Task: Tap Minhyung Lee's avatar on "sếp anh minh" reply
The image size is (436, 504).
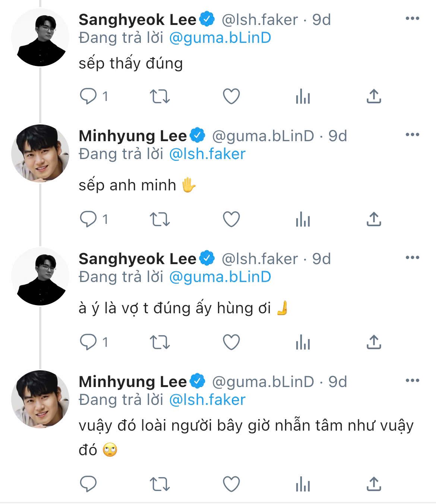Action: [x=40, y=153]
